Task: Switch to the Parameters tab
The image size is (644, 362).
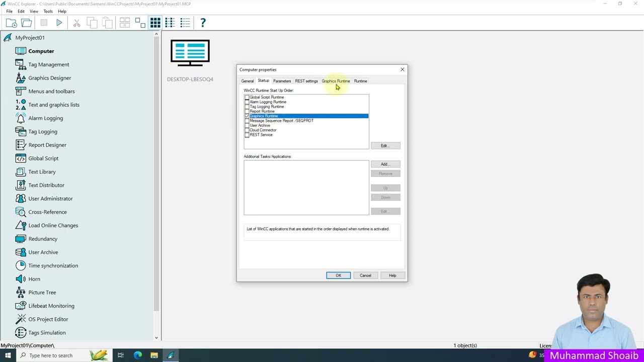Action: click(x=282, y=81)
